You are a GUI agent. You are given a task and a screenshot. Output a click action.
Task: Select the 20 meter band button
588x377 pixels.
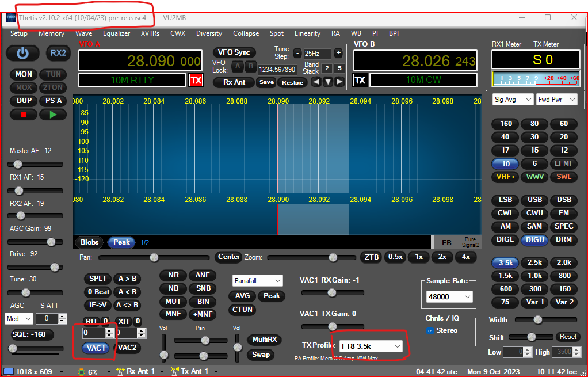pyautogui.click(x=564, y=137)
